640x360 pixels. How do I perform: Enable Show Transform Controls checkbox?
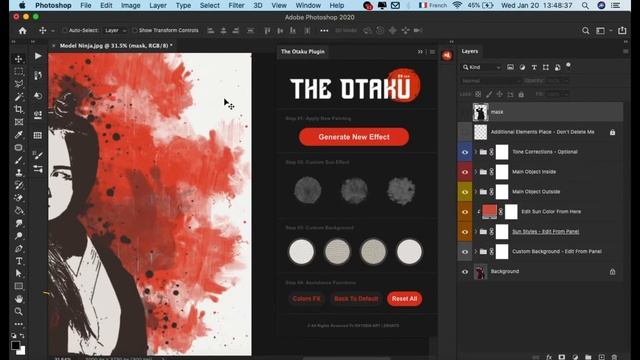[134, 31]
